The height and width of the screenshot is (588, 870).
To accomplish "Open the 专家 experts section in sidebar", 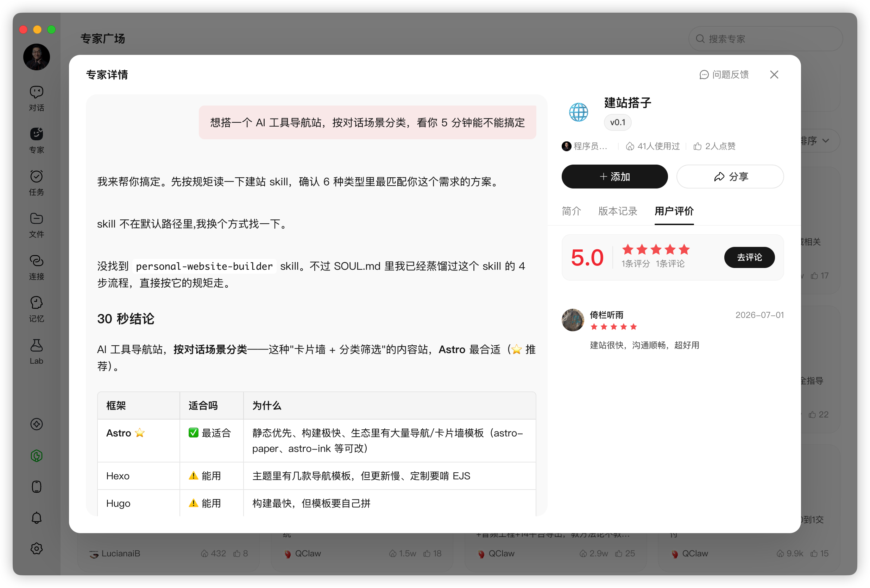I will point(36,141).
